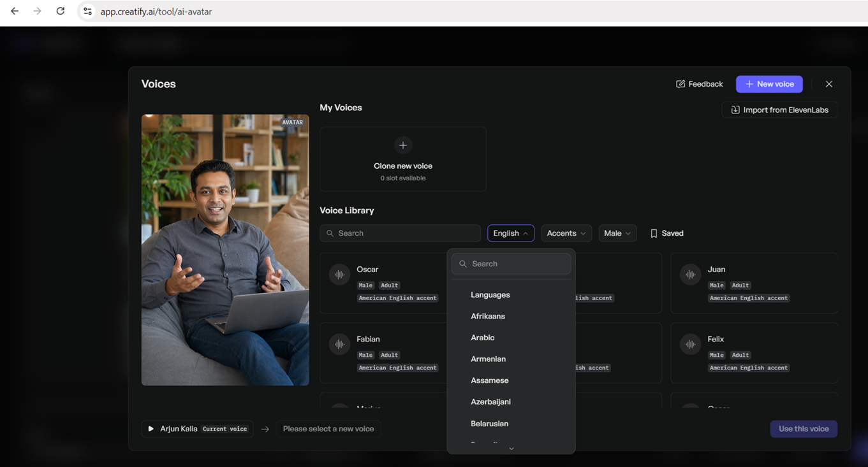Click the avatar preview thumbnail
868x467 pixels.
[x=225, y=250]
